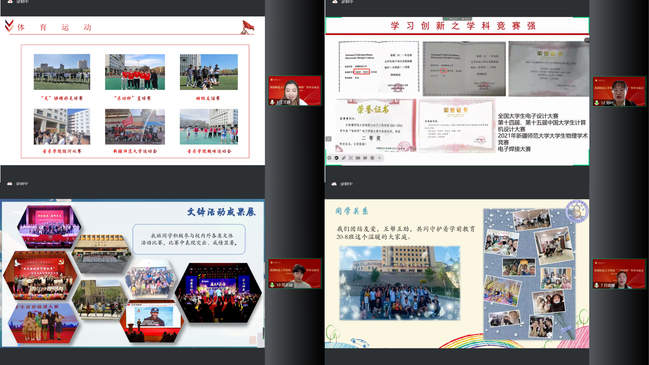Image resolution: width=649 pixels, height=365 pixels.
Task: Click the small square icon on certificate slide's left edge
Action: pos(329,139)
